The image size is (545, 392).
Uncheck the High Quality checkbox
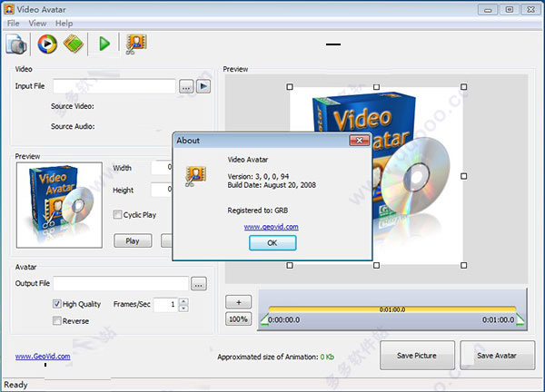[56, 304]
